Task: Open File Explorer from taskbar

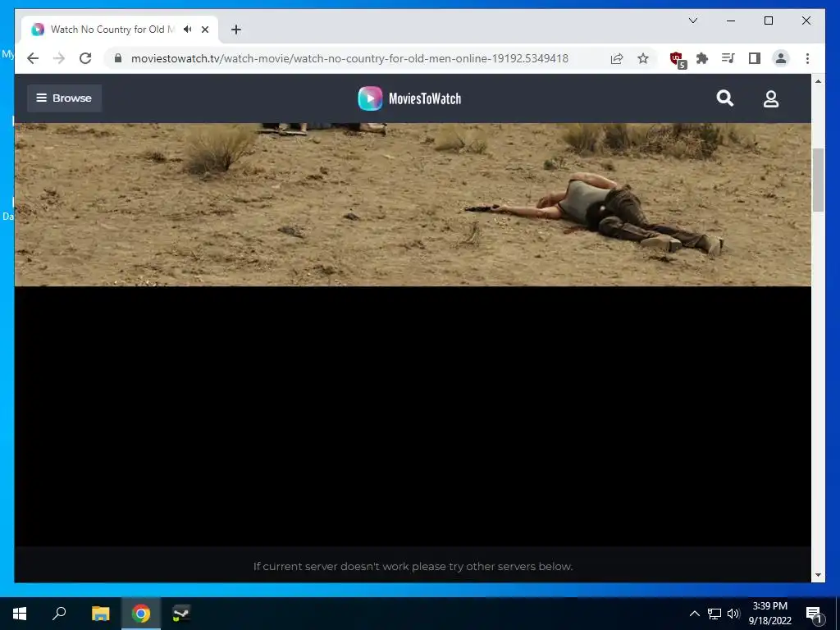Action: [x=100, y=614]
